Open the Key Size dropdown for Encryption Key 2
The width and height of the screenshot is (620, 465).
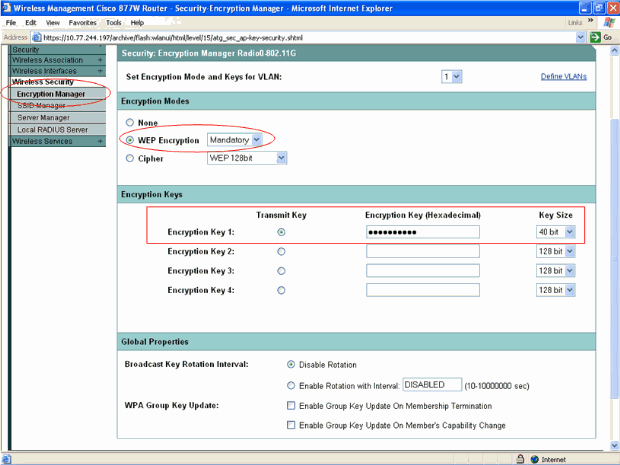[x=556, y=251]
